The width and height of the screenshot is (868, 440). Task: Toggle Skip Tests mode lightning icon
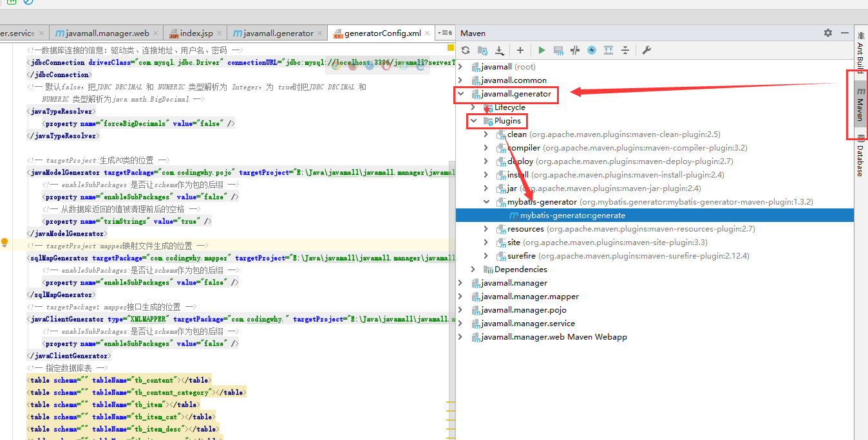point(592,50)
